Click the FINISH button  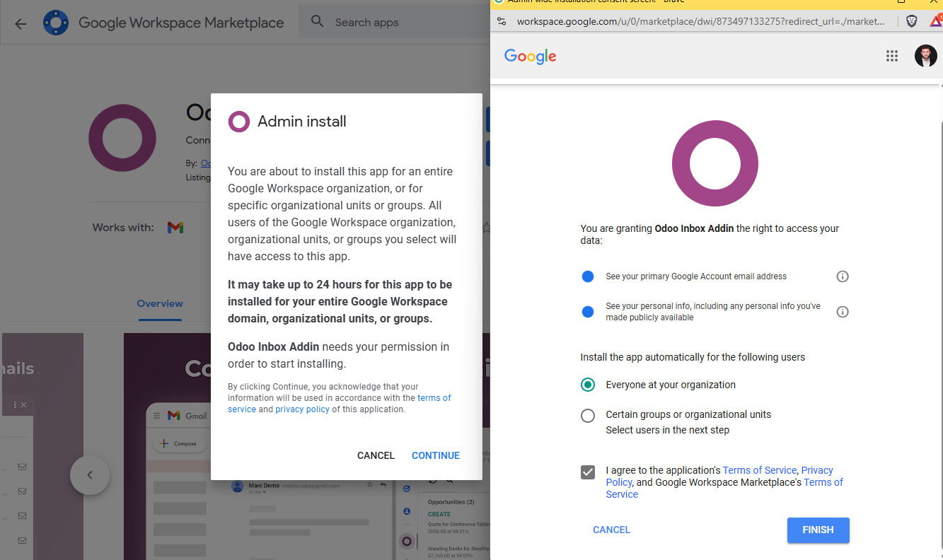coord(818,530)
